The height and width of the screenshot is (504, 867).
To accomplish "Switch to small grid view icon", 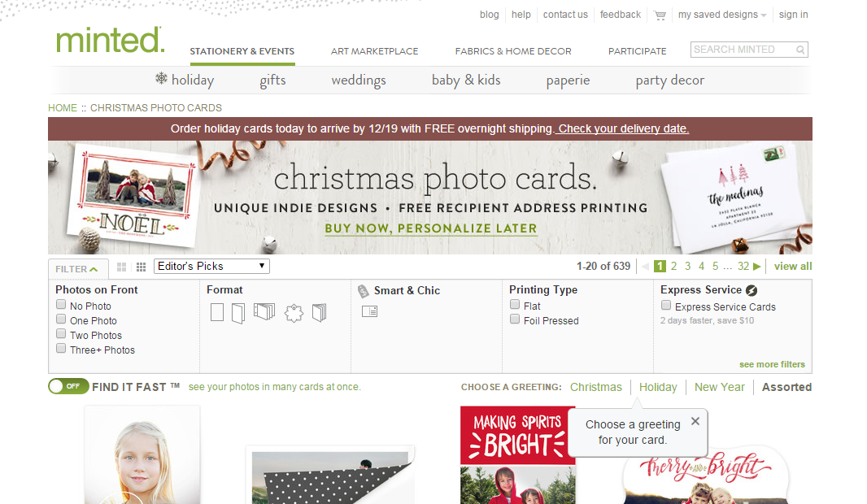I will pyautogui.click(x=141, y=267).
